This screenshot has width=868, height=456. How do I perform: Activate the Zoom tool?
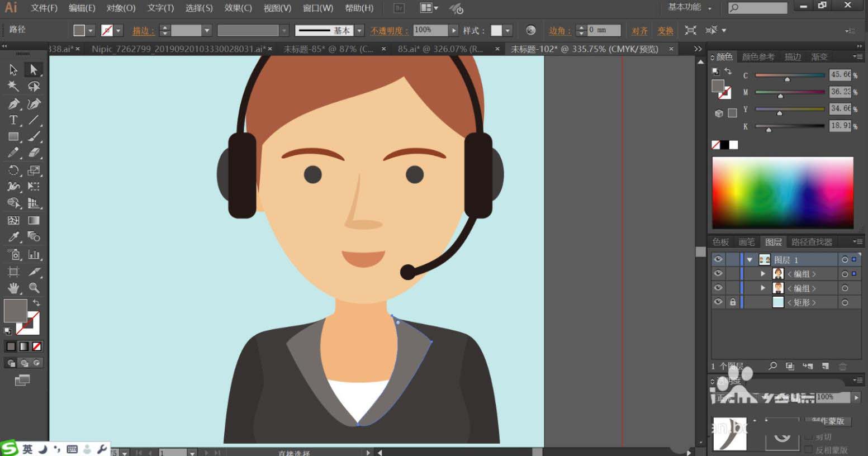tap(34, 288)
